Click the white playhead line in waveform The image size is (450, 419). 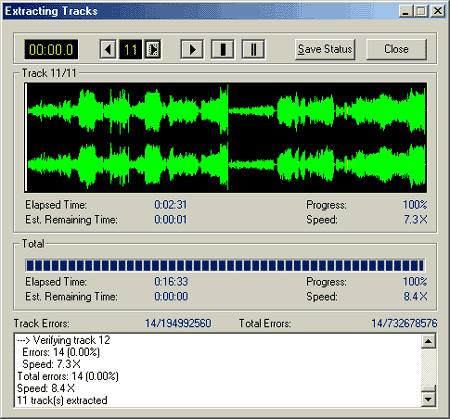coord(26,137)
